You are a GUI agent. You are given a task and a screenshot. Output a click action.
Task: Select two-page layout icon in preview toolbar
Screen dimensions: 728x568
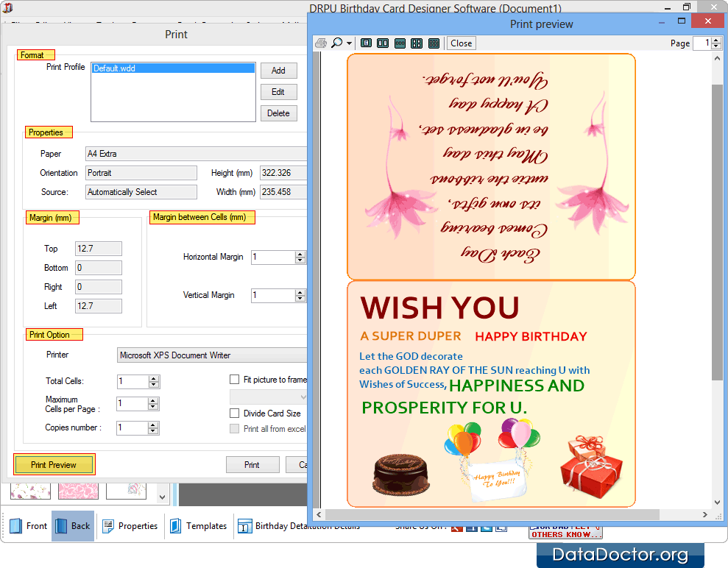[x=383, y=43]
